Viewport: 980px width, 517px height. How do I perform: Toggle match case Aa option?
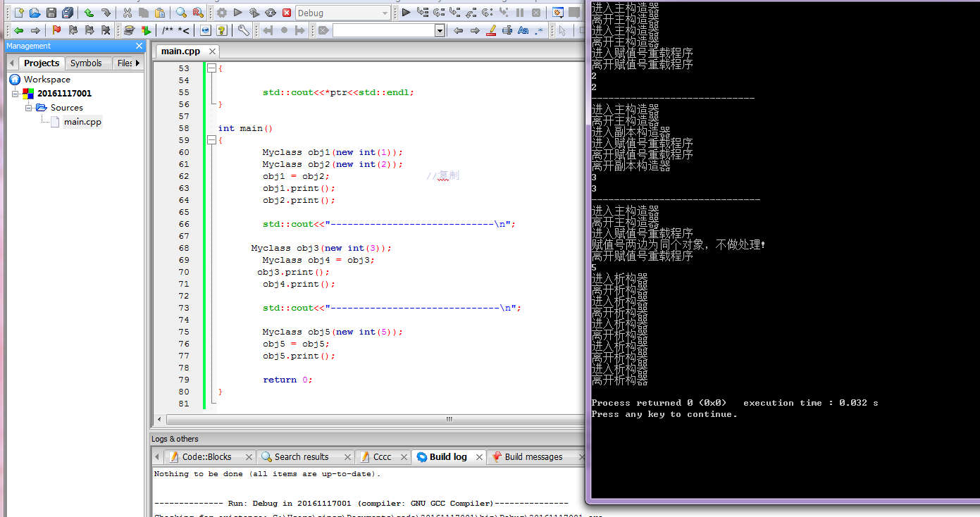523,30
